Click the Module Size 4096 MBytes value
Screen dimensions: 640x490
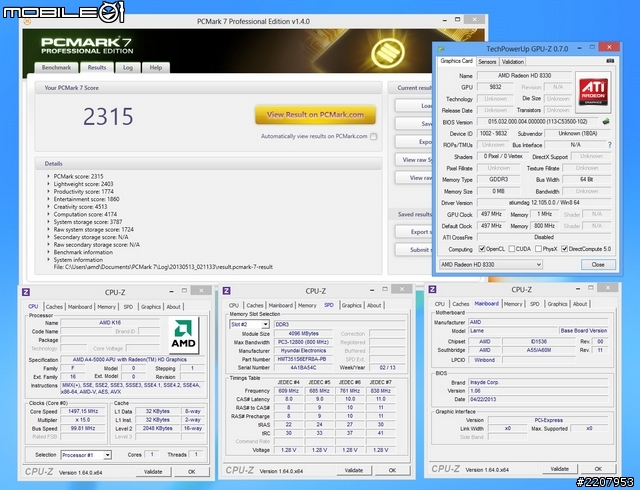303,334
